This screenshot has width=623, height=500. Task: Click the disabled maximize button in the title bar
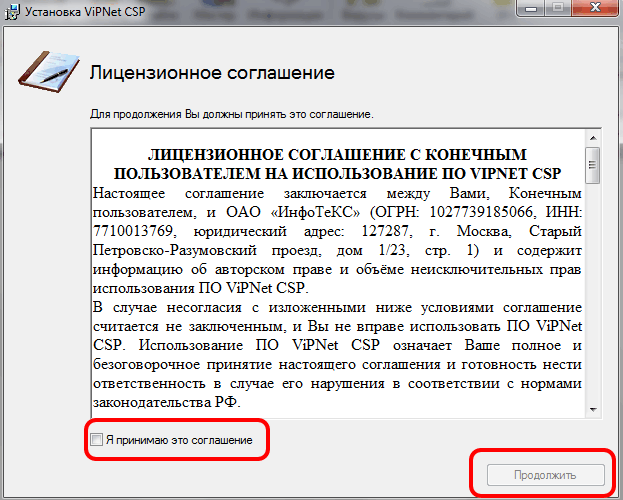click(x=559, y=8)
